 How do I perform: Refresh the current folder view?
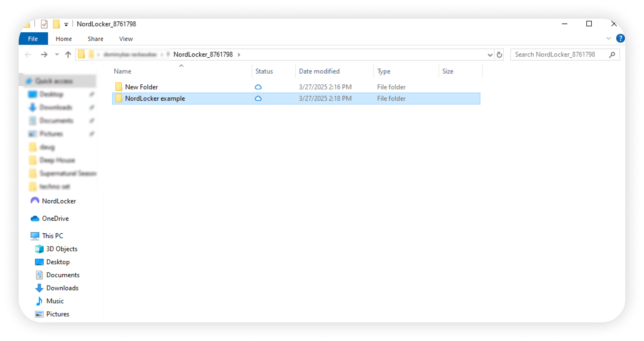[x=499, y=55]
